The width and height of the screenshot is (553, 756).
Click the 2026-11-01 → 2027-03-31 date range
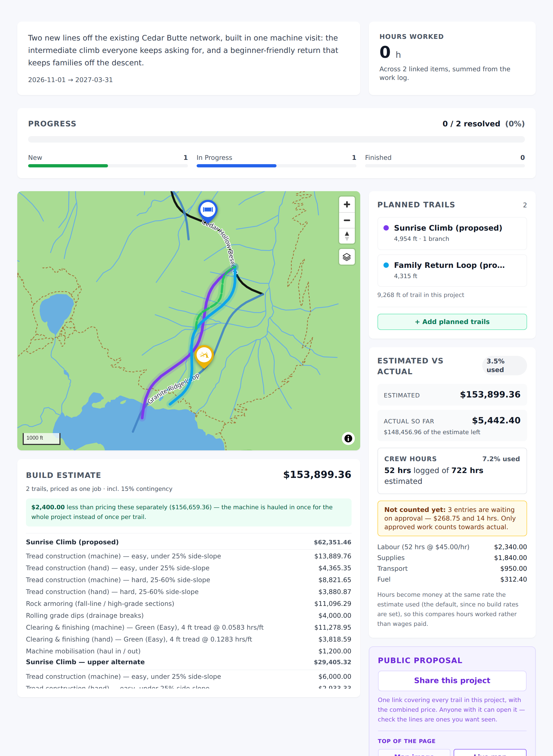point(70,80)
